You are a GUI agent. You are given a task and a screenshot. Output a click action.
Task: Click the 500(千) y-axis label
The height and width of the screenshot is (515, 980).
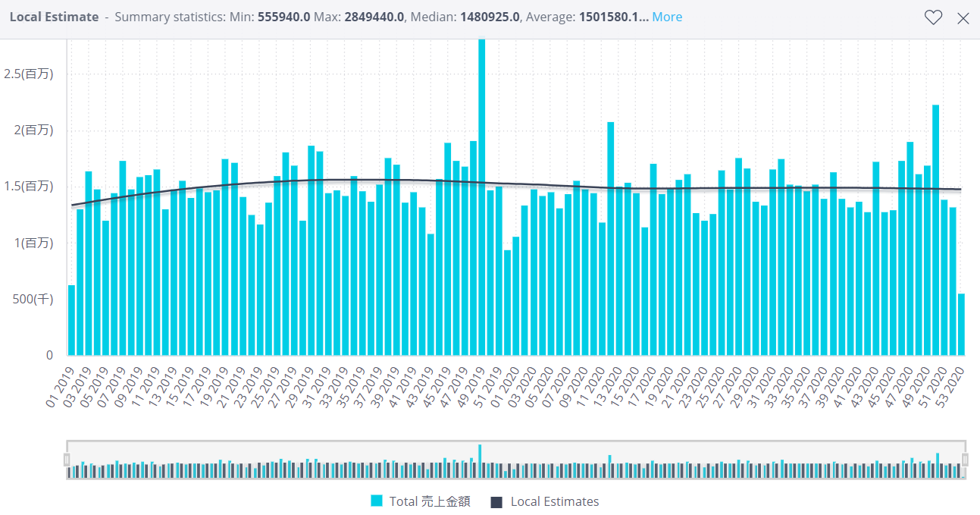pos(31,299)
